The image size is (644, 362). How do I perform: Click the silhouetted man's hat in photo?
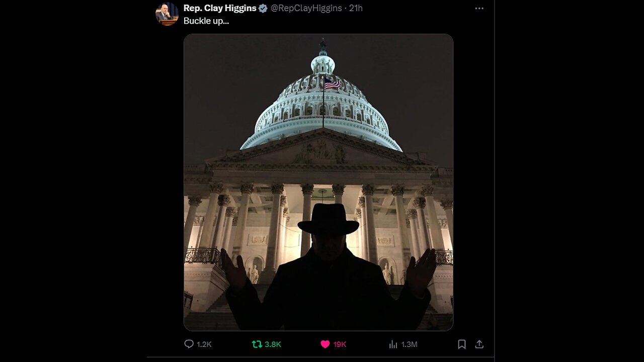point(328,219)
